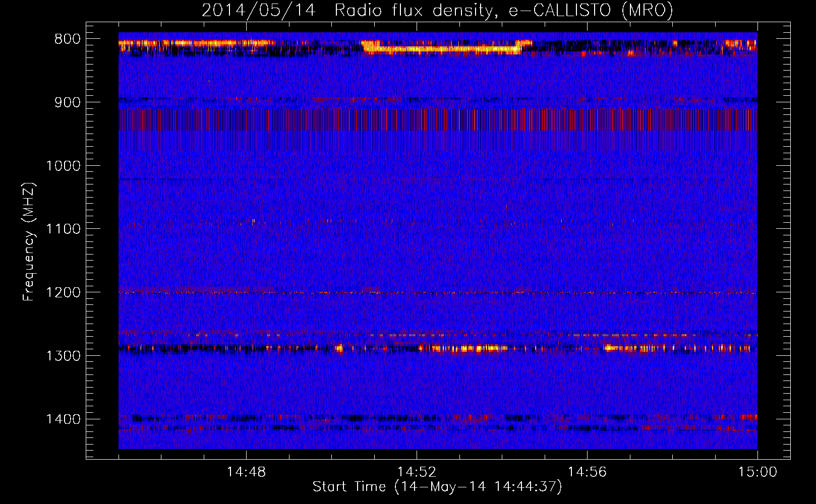Select the 1200 frequency axis label
This screenshot has width=816, height=504.
[x=63, y=292]
